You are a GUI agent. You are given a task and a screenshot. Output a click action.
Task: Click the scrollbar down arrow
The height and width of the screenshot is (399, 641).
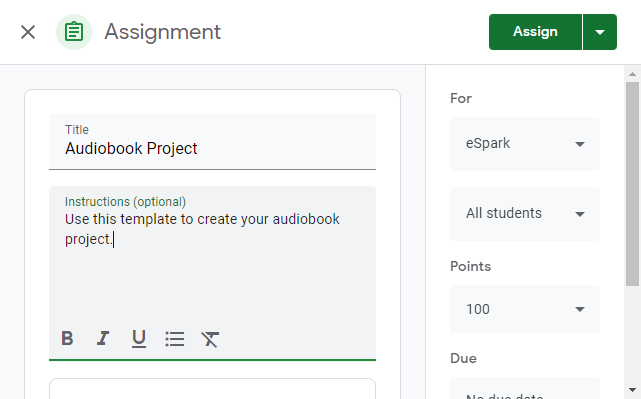[x=632, y=390]
